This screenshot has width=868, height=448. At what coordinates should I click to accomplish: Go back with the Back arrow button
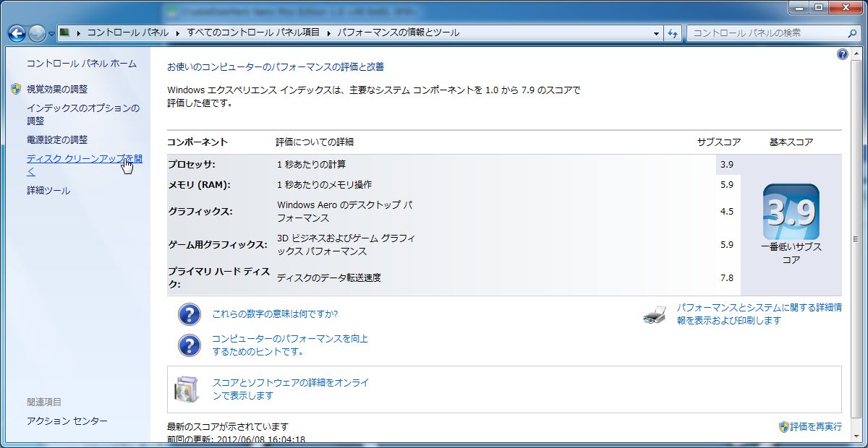[17, 33]
